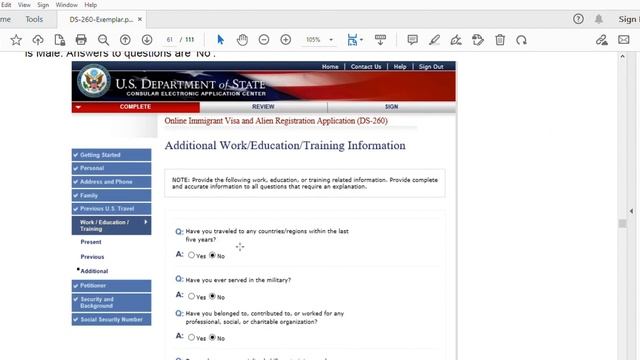Image resolution: width=640 pixels, height=360 pixels.
Task: Open the Fill & Sign signature icon
Action: click(x=602, y=40)
